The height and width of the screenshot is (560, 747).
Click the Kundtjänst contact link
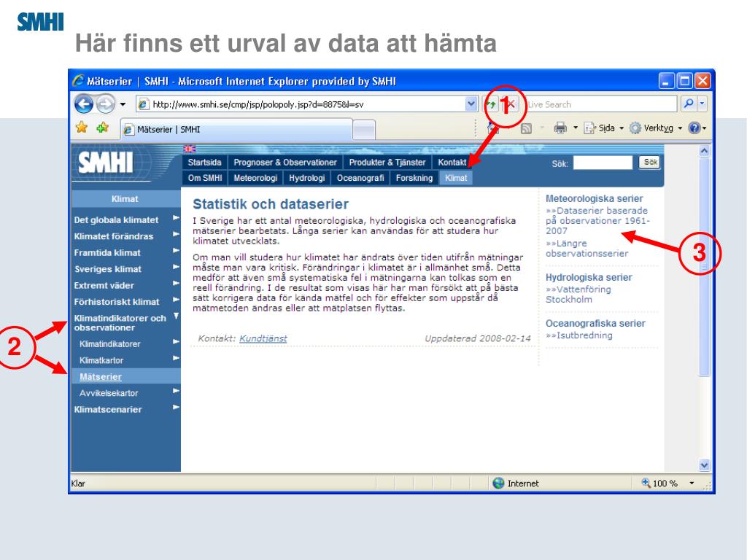click(263, 338)
